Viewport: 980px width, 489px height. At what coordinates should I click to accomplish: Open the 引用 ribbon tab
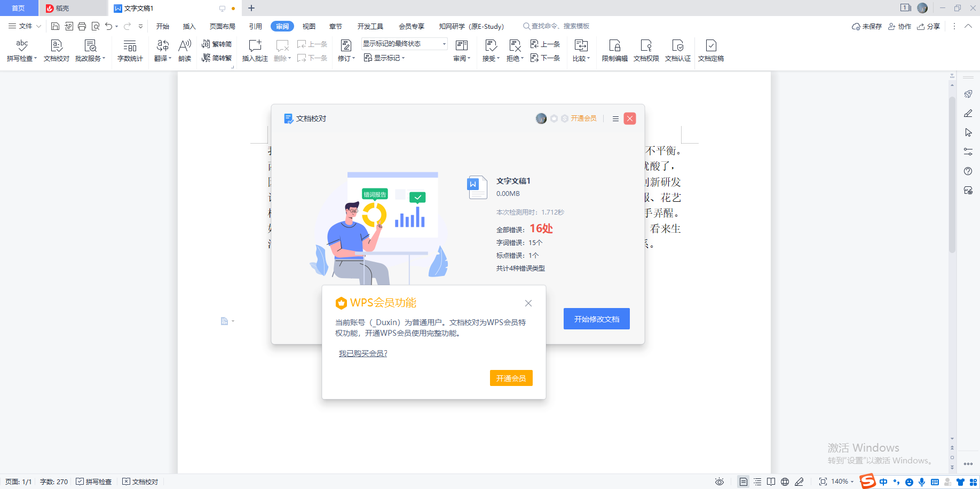click(x=256, y=26)
